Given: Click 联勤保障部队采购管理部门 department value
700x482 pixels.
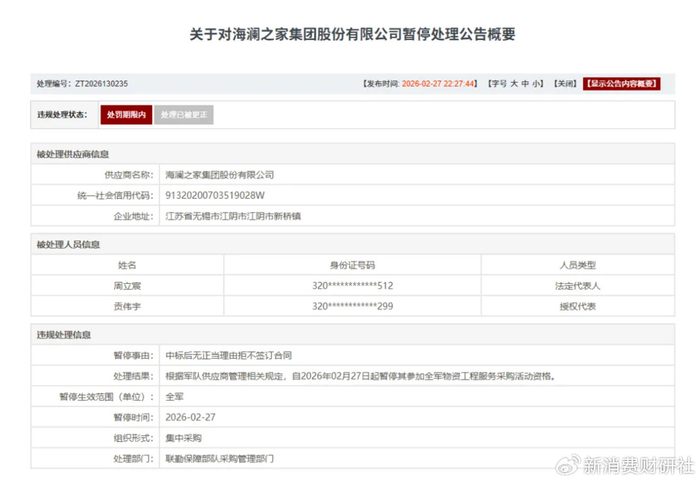Looking at the screenshot, I should coord(220,459).
